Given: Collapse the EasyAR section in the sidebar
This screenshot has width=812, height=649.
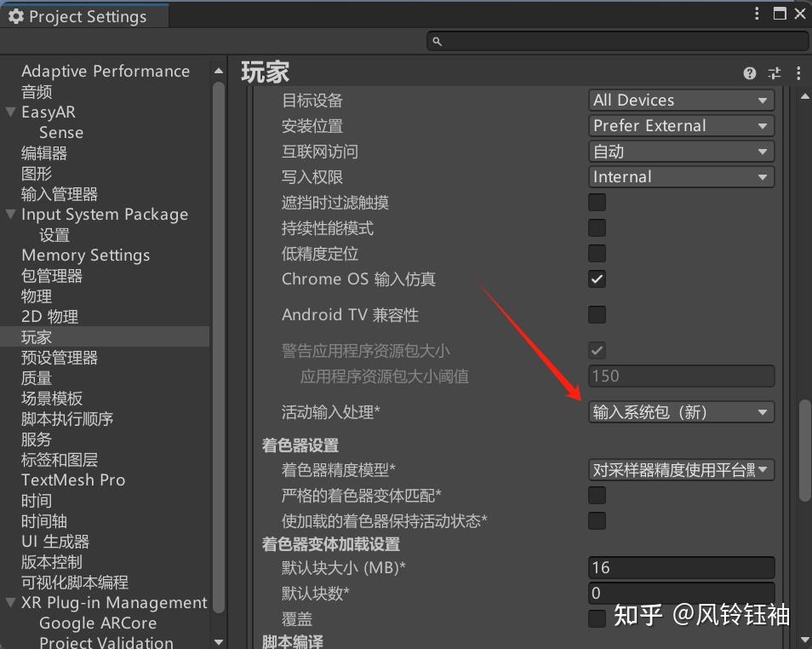Looking at the screenshot, I should [x=9, y=112].
